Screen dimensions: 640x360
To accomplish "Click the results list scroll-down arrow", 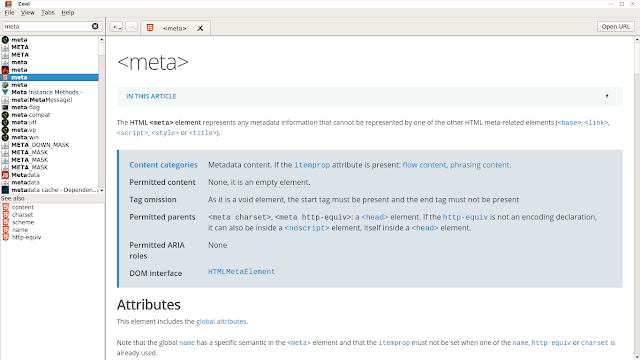I will [102, 190].
